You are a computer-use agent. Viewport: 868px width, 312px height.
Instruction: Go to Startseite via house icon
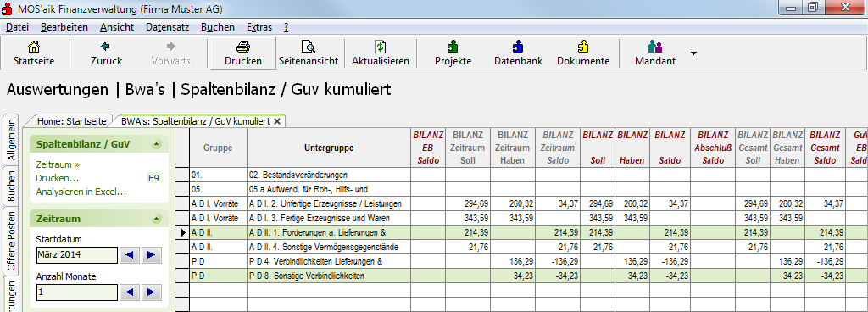(x=34, y=47)
